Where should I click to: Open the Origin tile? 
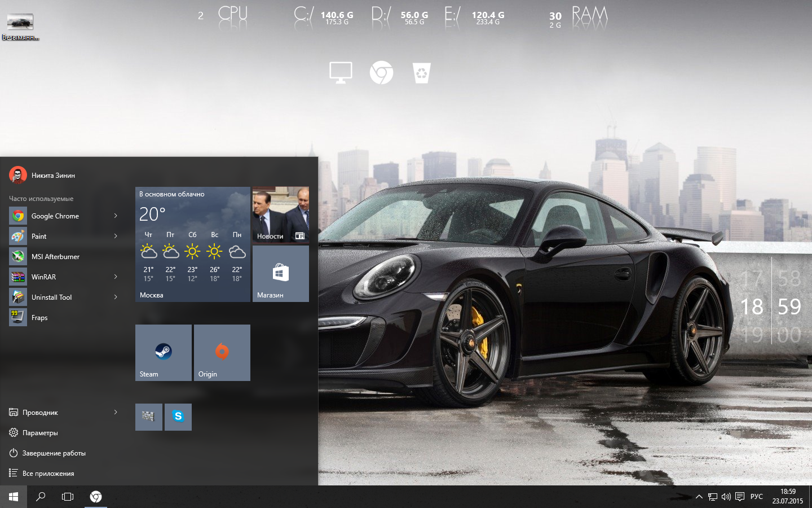pyautogui.click(x=222, y=353)
